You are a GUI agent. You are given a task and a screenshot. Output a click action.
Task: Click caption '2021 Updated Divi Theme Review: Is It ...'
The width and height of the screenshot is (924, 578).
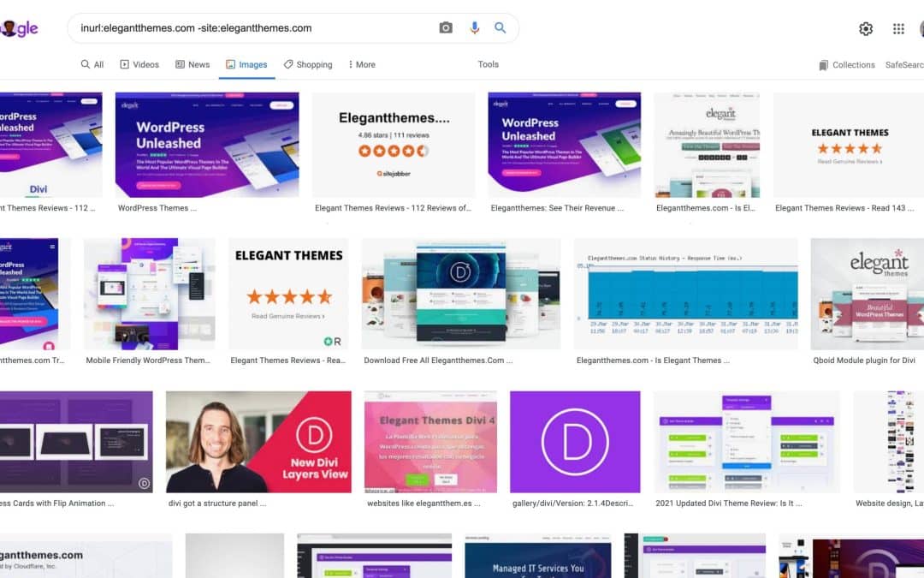(729, 504)
